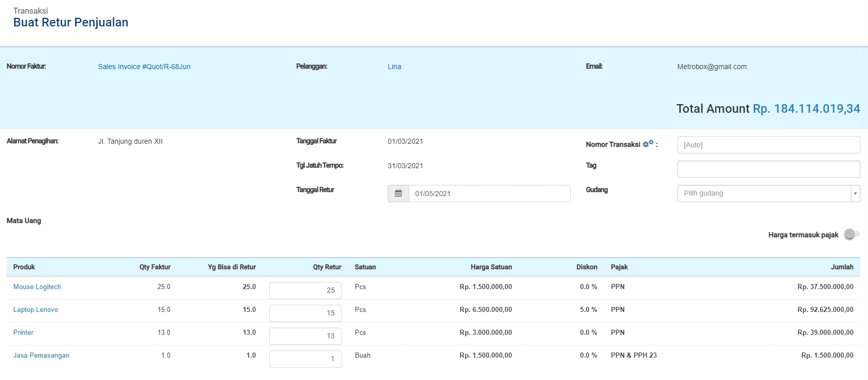The image size is (868, 380).
Task: Click Laptop Lenovo price Rp. 6.500.000,00
Action: (486, 310)
